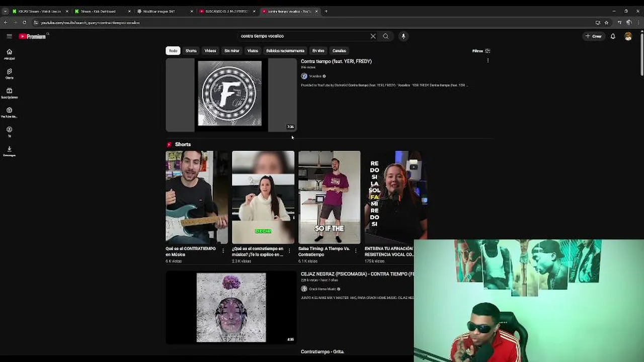Viewport: 644px width, 362px height.
Task: Click the install app icon in address bar
Action: [598, 23]
